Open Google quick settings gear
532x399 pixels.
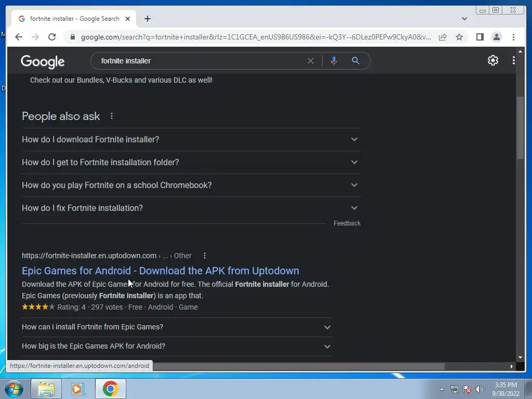click(x=493, y=60)
